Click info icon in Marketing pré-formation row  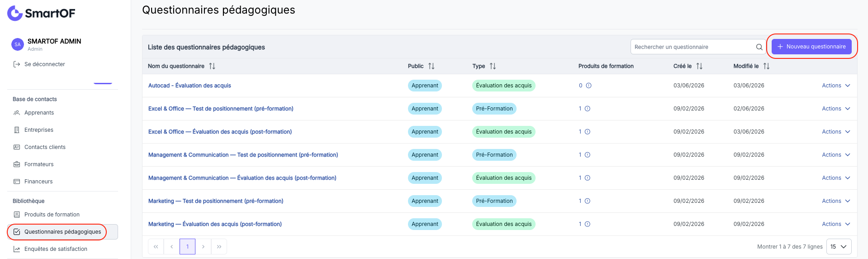tap(588, 201)
